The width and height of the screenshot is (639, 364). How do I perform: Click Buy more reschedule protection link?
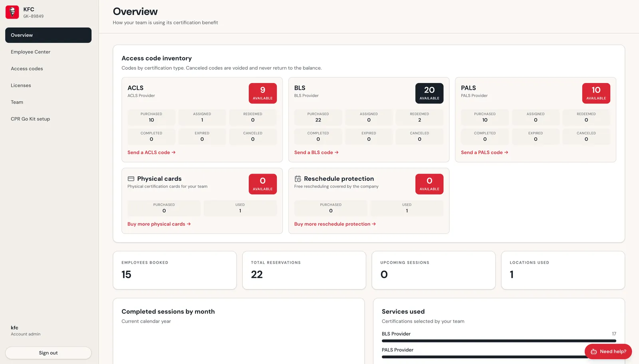click(x=335, y=224)
